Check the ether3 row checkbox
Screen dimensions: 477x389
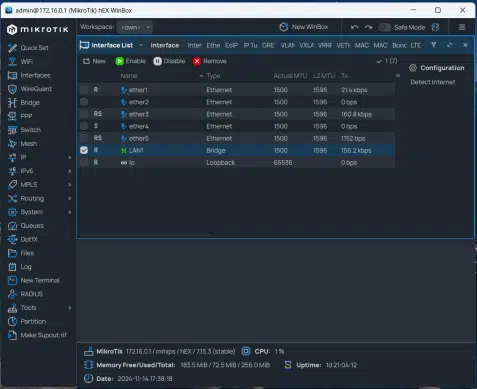coord(84,114)
